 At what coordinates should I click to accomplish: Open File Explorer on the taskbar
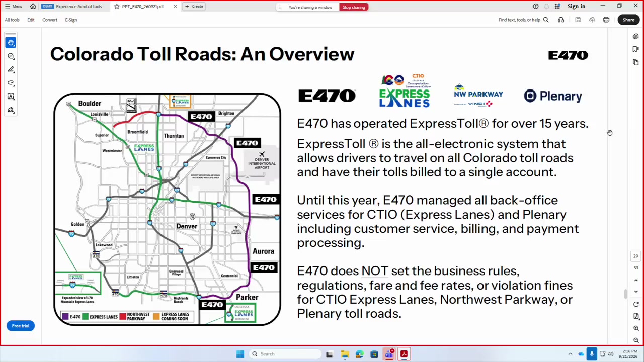[345, 354]
